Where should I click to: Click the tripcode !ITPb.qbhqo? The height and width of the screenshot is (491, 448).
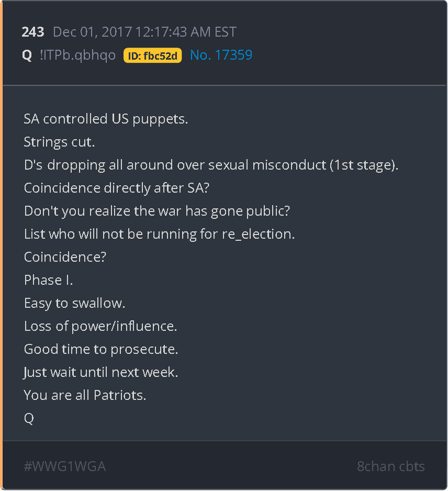click(x=77, y=55)
